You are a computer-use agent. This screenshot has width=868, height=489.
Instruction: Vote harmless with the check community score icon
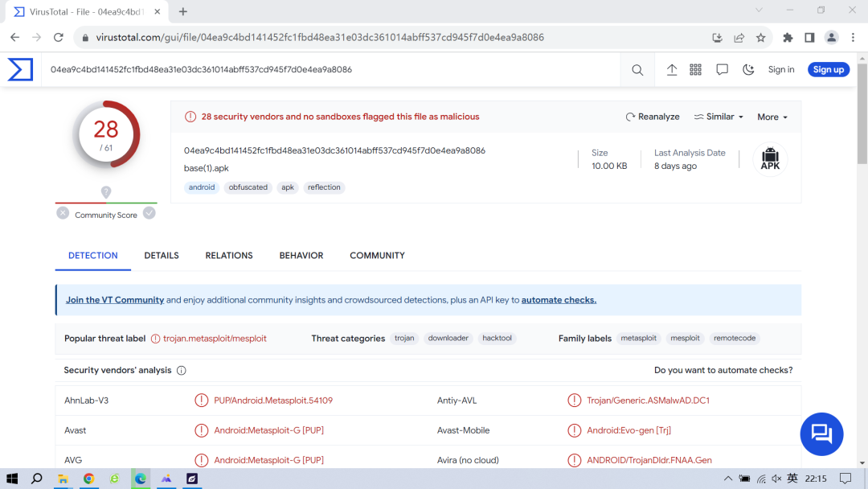(149, 213)
